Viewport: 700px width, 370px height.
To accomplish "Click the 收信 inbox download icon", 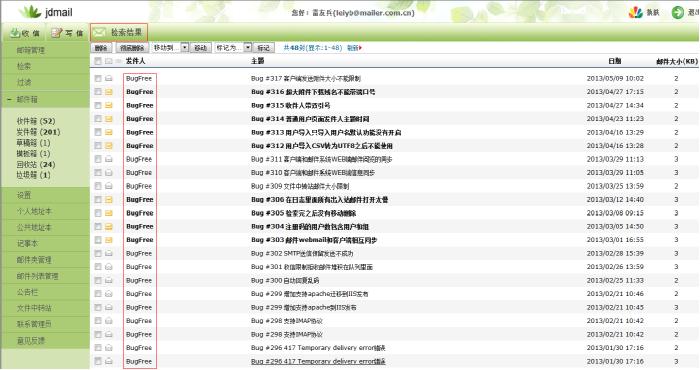I will 15,33.
